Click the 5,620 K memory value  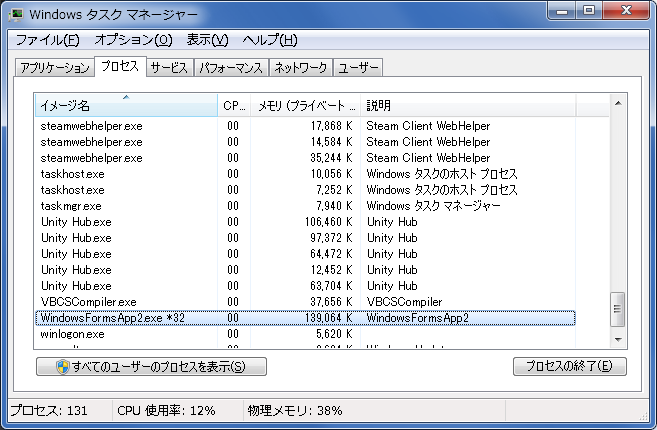pyautogui.click(x=334, y=334)
